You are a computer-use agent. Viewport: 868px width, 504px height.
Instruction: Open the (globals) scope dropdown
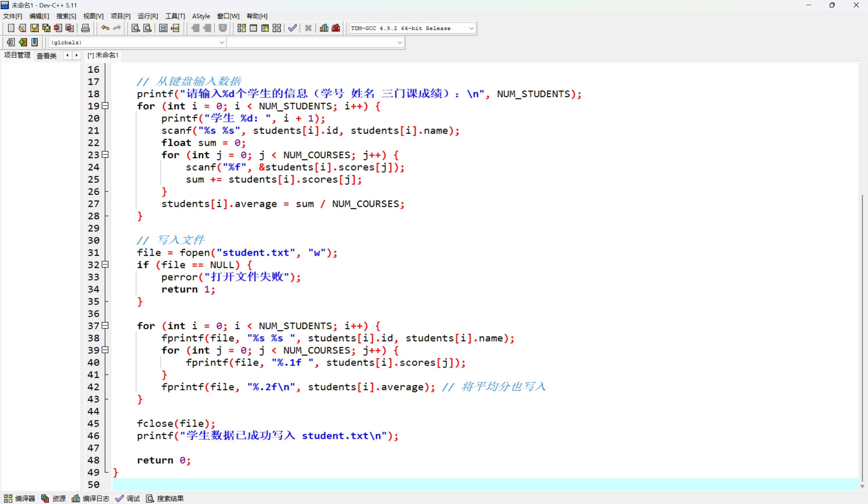(221, 42)
